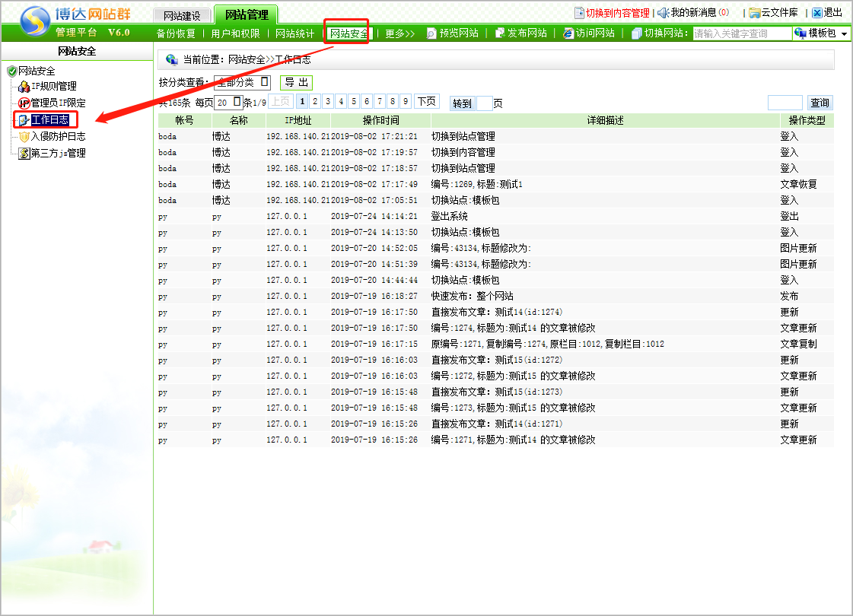Click the 预览网站 magnifier icon
853x616 pixels.
point(431,33)
